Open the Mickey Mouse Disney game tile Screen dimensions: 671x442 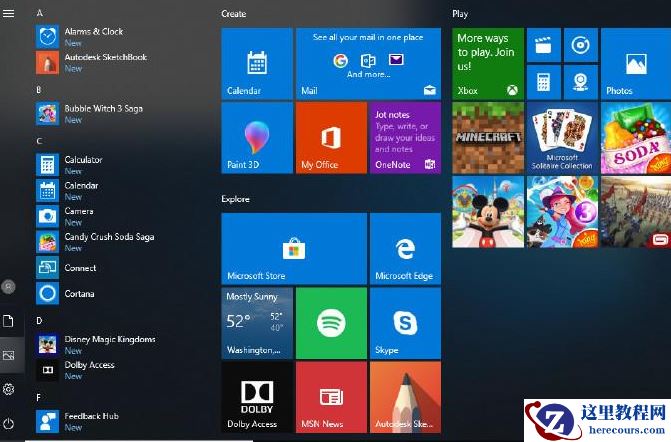488,212
